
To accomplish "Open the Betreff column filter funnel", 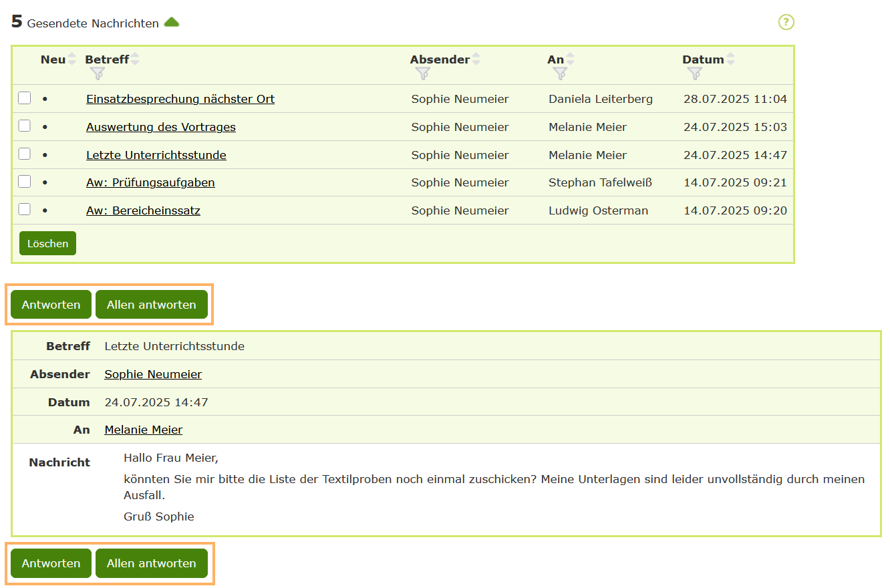I will click(98, 73).
